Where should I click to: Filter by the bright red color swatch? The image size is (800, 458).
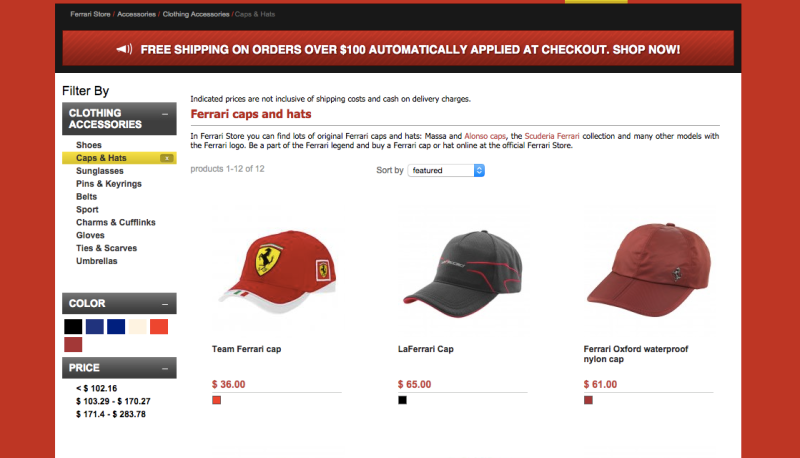tap(159, 326)
